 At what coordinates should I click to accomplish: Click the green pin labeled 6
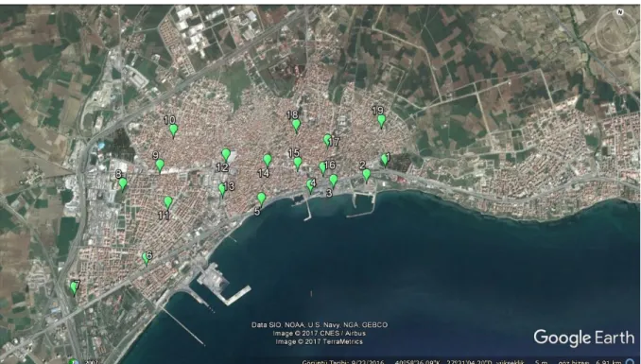[146, 258]
